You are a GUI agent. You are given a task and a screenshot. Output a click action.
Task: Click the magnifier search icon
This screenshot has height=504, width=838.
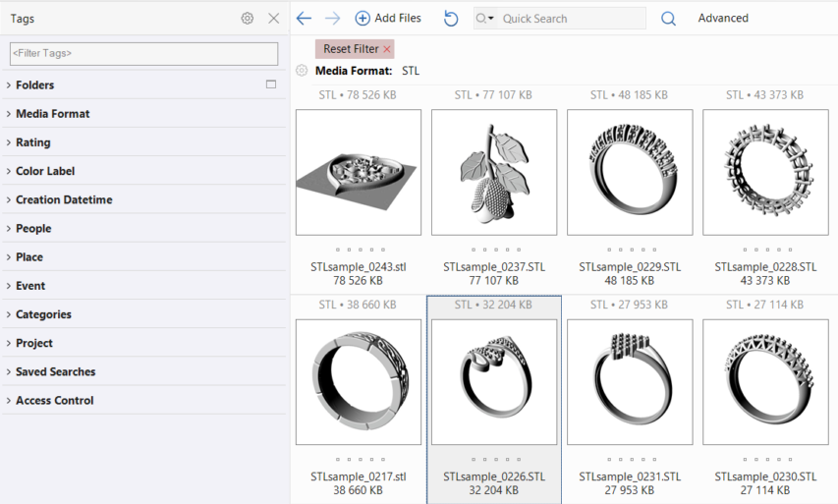[668, 19]
